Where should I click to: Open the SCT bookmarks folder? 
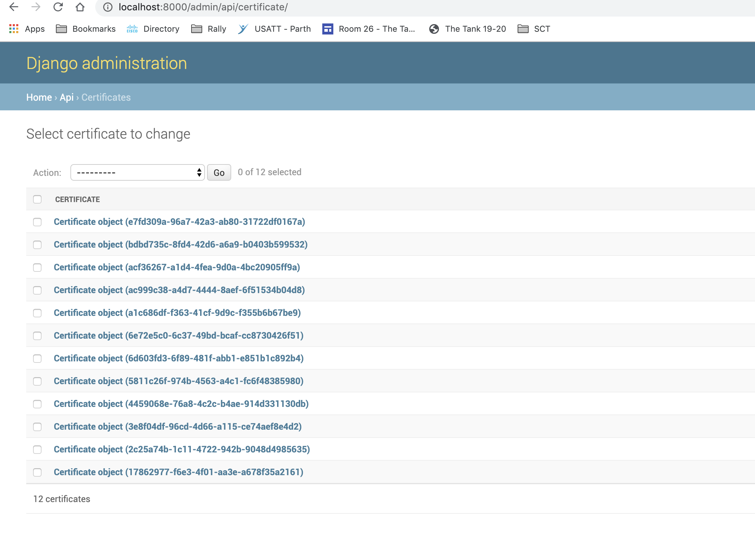(534, 29)
